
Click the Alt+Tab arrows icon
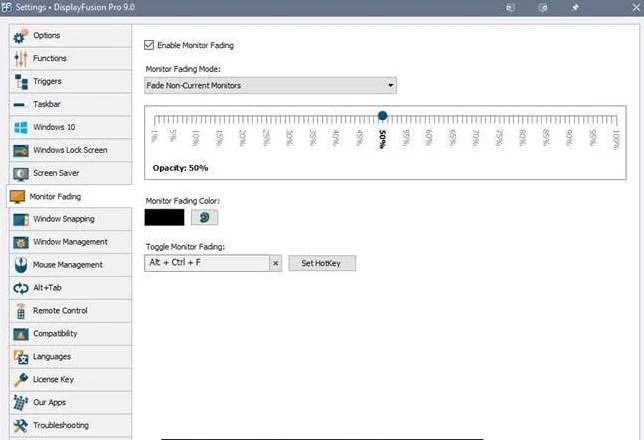(21, 288)
